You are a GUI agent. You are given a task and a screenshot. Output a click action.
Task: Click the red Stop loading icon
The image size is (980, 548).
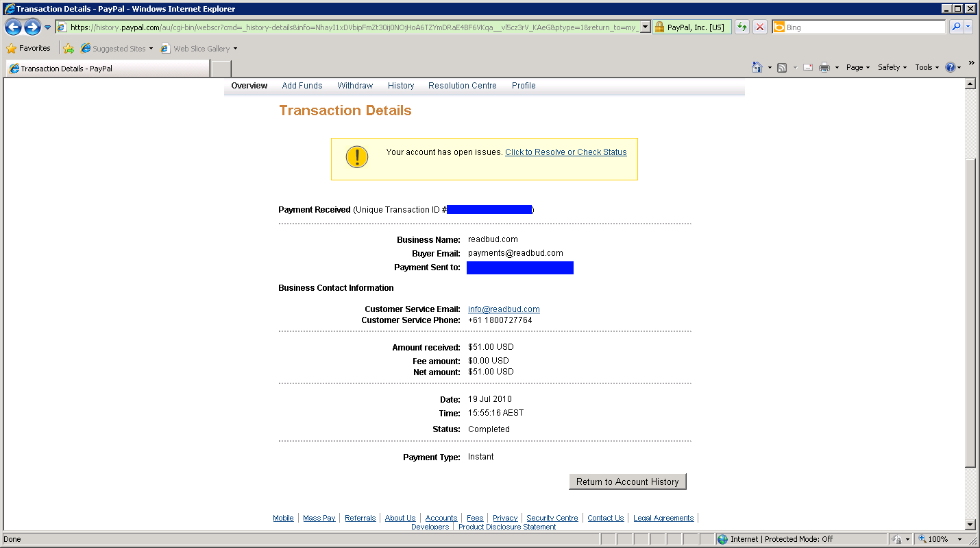click(760, 27)
